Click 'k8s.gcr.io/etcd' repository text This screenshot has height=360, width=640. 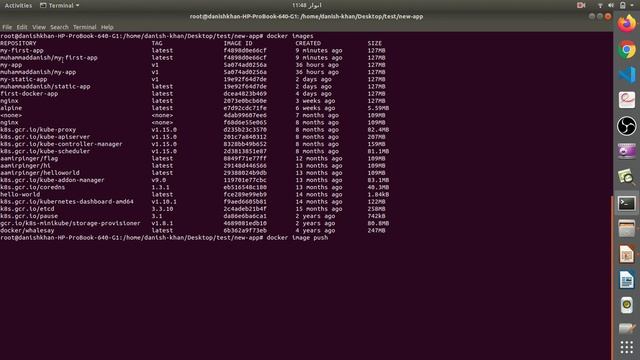(x=27, y=209)
